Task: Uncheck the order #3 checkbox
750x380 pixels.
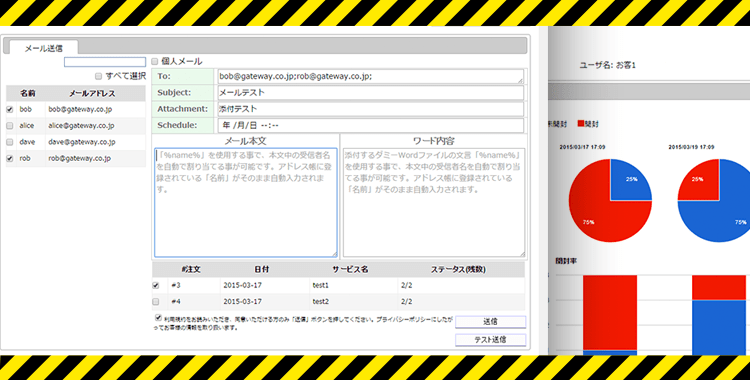Action: pyautogui.click(x=155, y=285)
